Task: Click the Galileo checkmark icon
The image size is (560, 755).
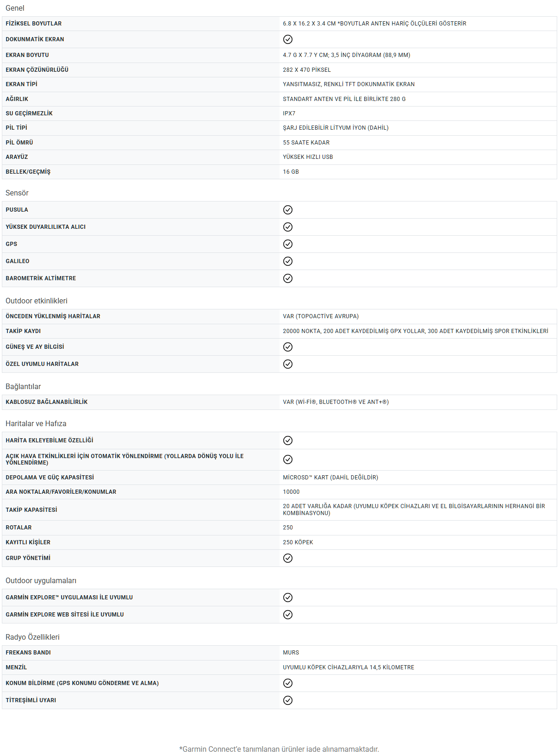Action: (x=288, y=261)
